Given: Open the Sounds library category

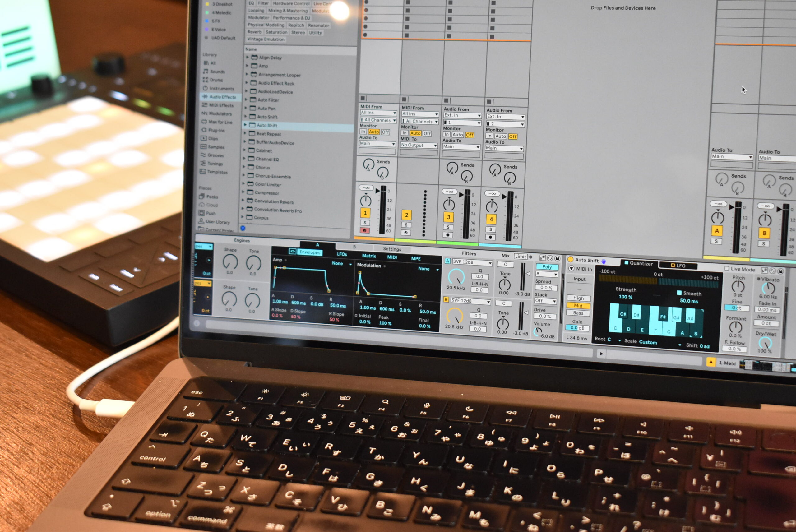Looking at the screenshot, I should coord(214,72).
